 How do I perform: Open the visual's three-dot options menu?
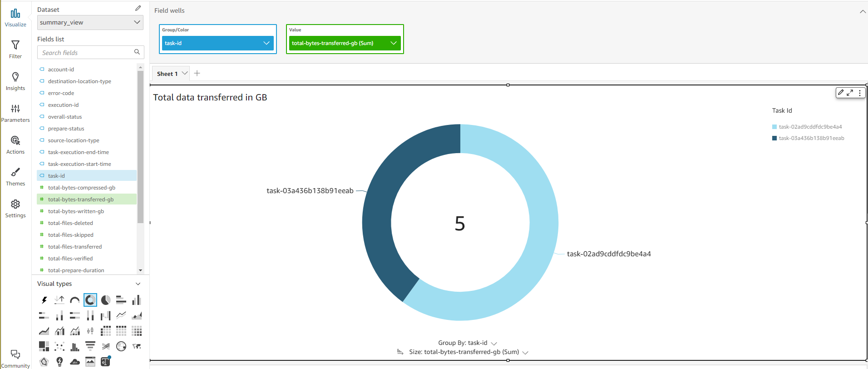point(860,92)
